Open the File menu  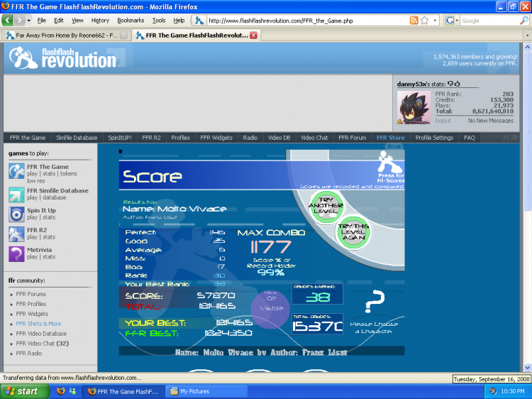(41, 21)
